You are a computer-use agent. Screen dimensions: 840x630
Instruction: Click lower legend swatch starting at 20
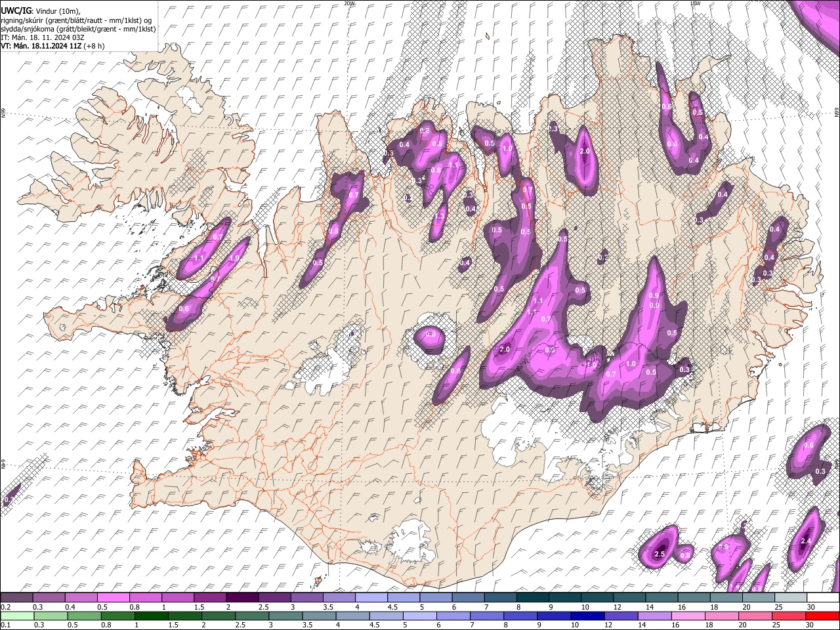[754, 616]
